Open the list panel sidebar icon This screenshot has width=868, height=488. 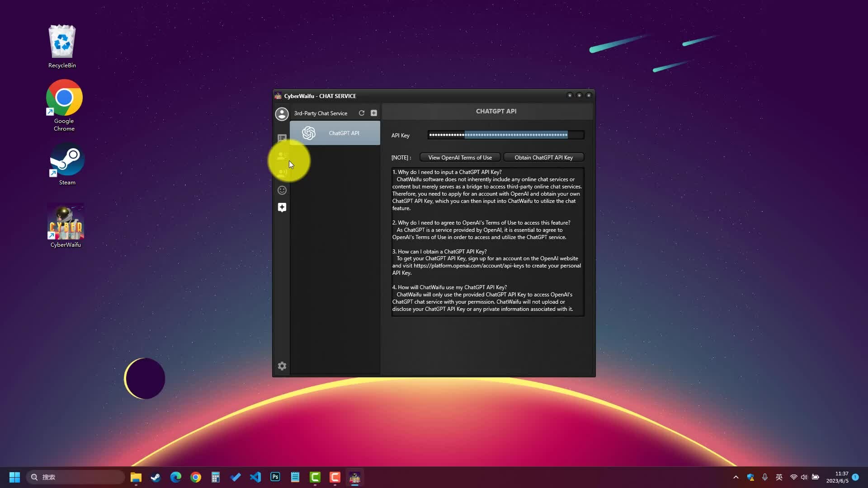pyautogui.click(x=282, y=138)
